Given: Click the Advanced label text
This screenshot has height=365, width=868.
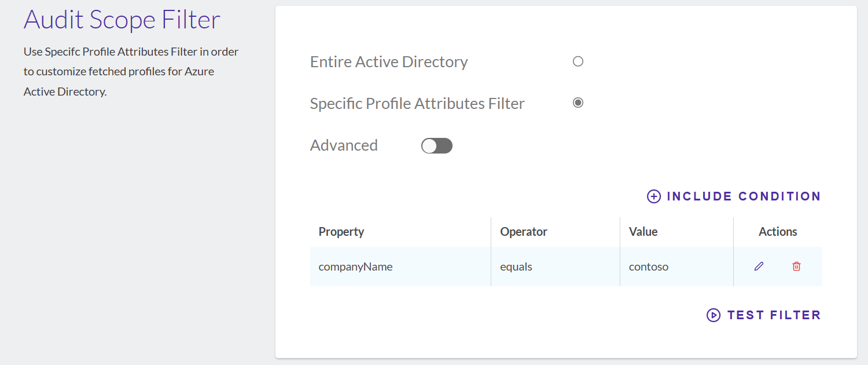Looking at the screenshot, I should coord(344,145).
